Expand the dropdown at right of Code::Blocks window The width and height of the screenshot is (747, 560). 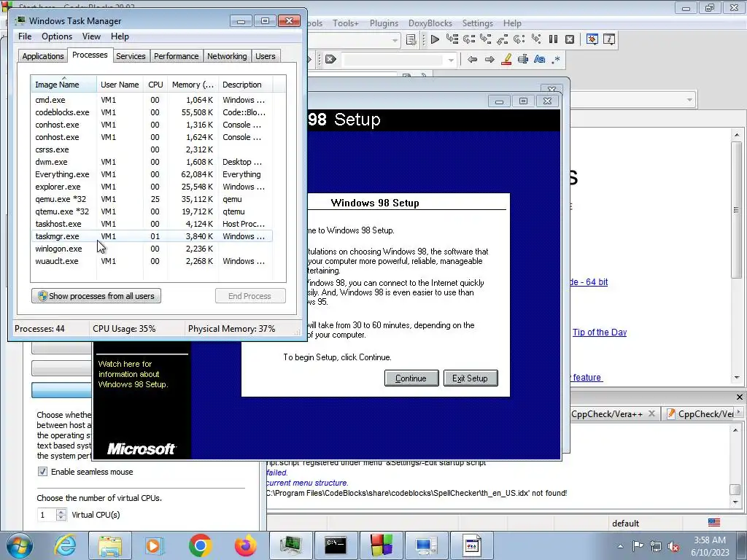tap(689, 100)
